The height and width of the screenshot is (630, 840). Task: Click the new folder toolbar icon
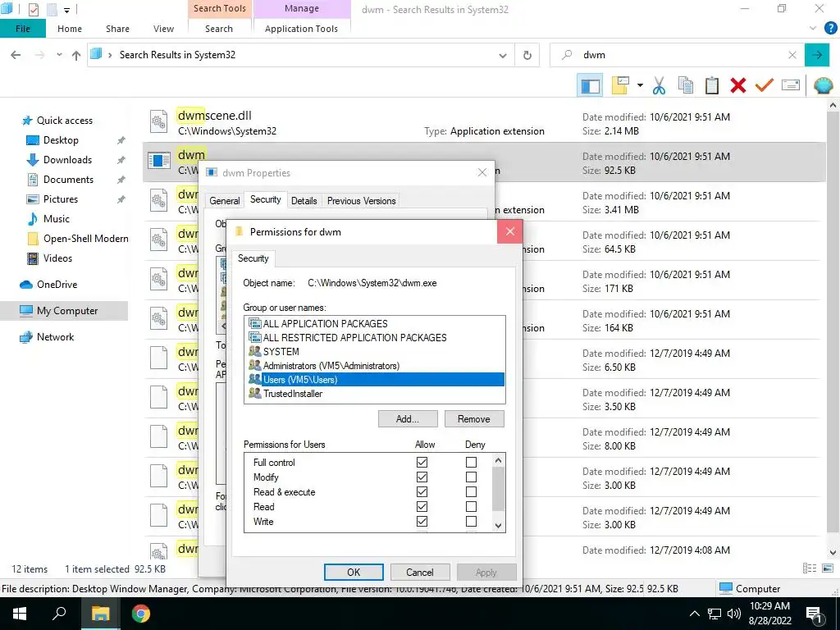pyautogui.click(x=620, y=85)
